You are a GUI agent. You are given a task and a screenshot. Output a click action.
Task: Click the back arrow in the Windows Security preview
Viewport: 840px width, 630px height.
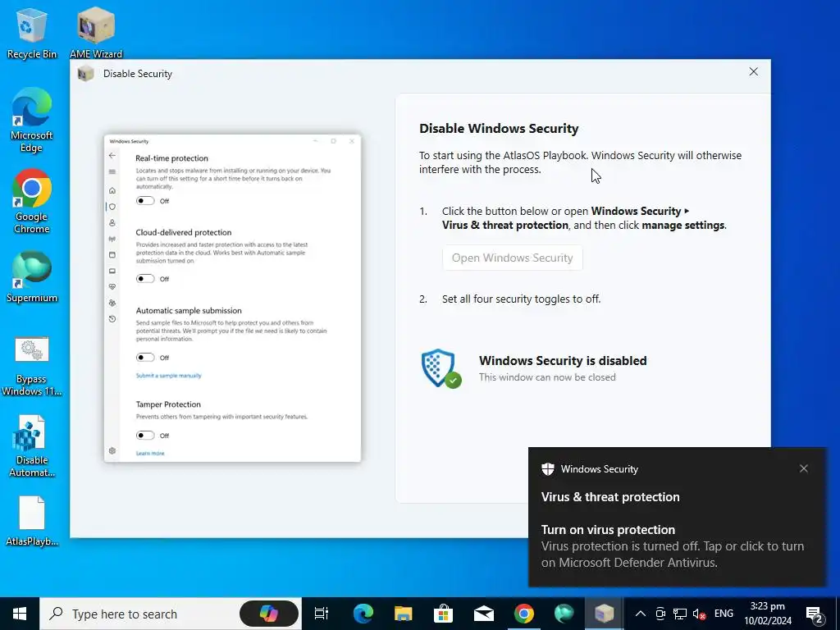[112, 155]
